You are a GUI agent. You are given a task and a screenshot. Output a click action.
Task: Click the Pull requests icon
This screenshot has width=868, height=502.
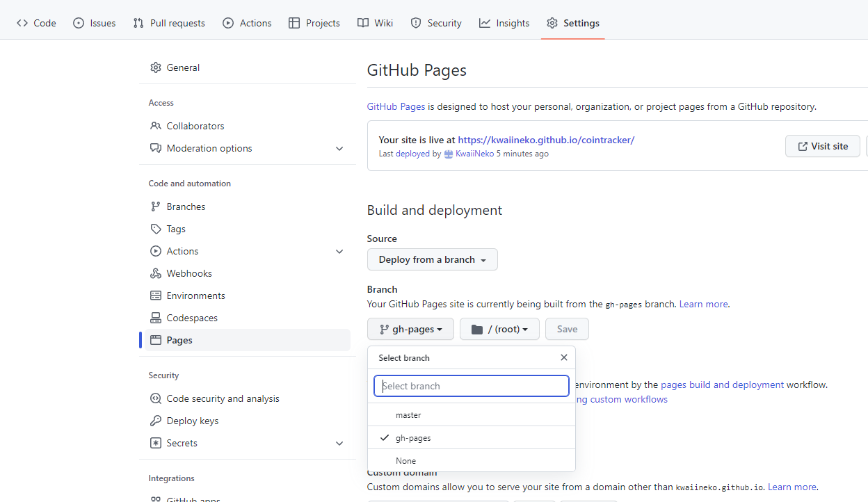tap(139, 23)
